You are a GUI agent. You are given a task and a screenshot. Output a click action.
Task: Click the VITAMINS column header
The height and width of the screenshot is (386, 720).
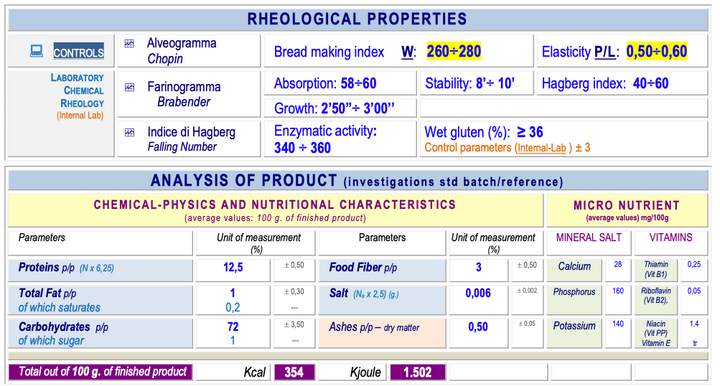click(x=670, y=238)
